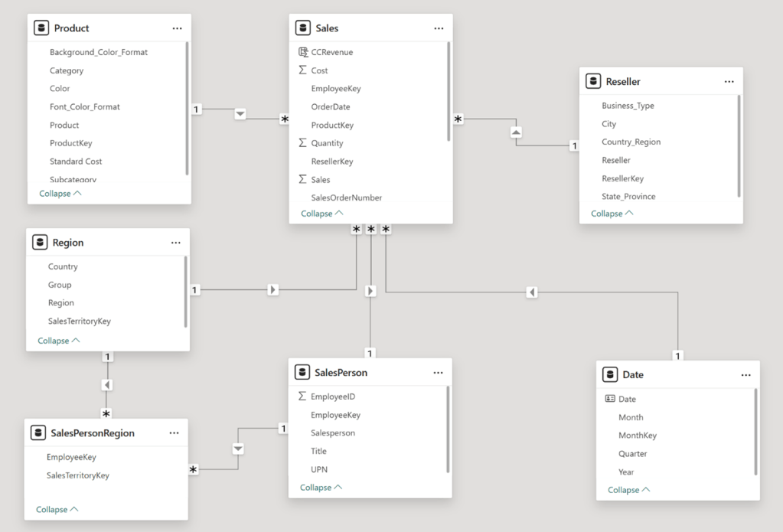Click the Product table database icon
The image size is (783, 532).
41,28
